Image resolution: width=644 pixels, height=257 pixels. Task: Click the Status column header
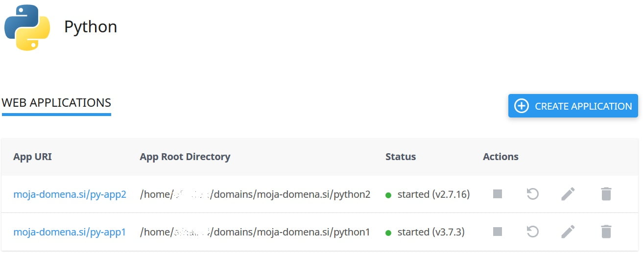click(400, 157)
